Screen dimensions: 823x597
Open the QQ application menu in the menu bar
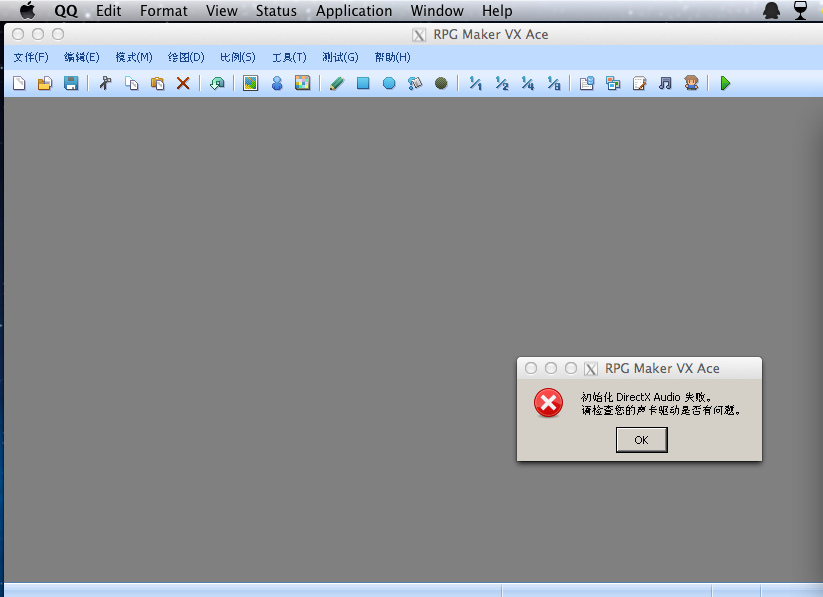click(x=66, y=11)
